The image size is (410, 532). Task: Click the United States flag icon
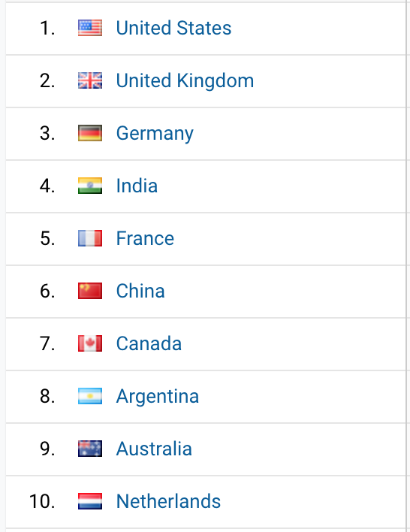click(x=90, y=28)
